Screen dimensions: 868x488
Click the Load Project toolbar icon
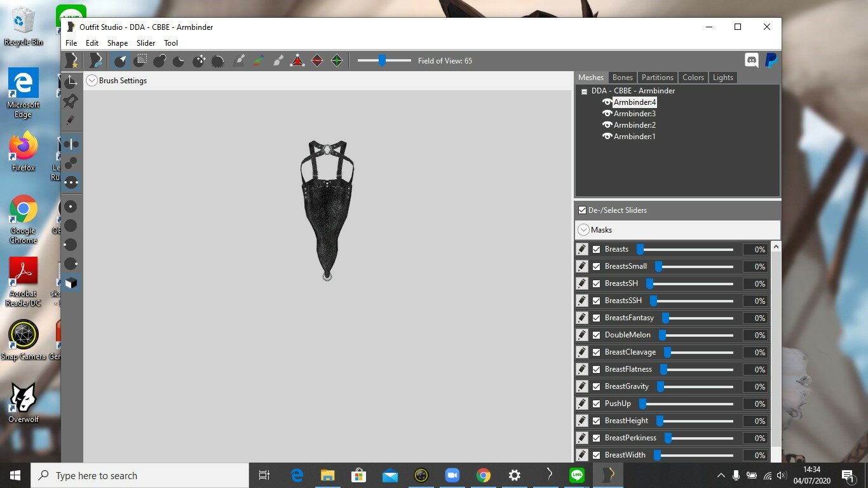click(95, 61)
